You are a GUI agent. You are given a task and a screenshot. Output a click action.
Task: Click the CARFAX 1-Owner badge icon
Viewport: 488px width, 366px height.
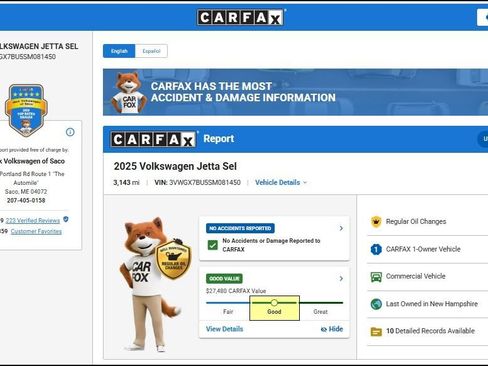pyautogui.click(x=376, y=249)
